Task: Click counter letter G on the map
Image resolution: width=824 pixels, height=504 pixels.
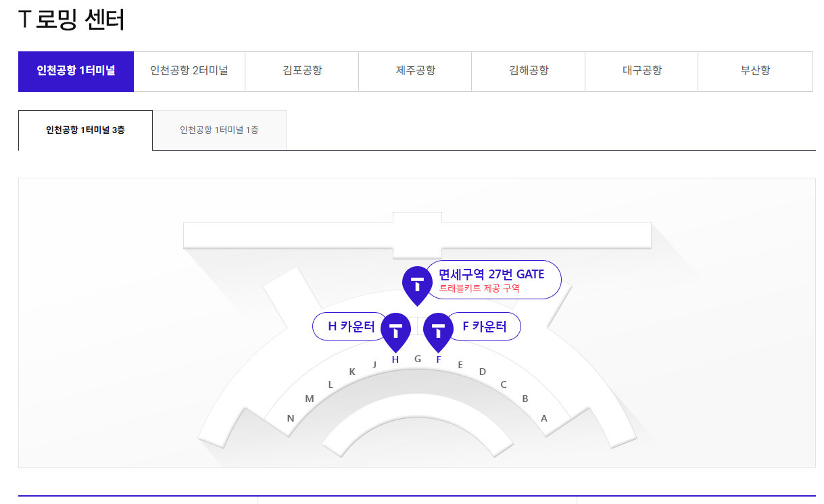Action: [418, 359]
